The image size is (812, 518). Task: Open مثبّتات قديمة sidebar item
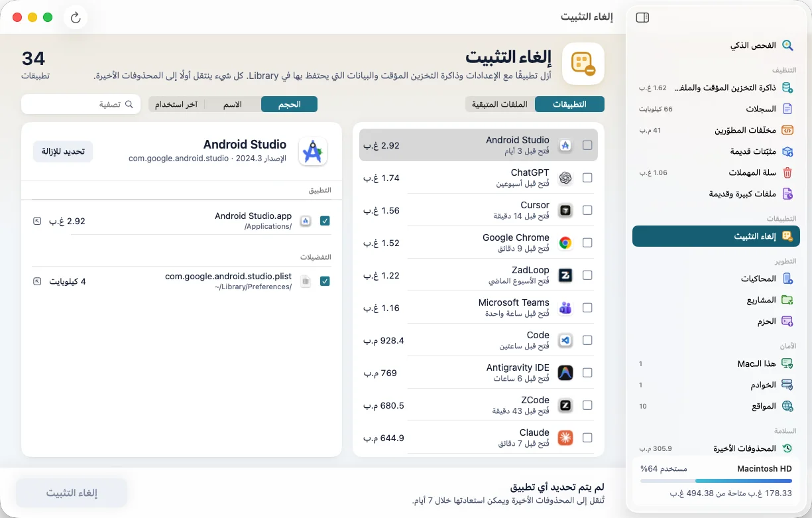click(x=716, y=151)
